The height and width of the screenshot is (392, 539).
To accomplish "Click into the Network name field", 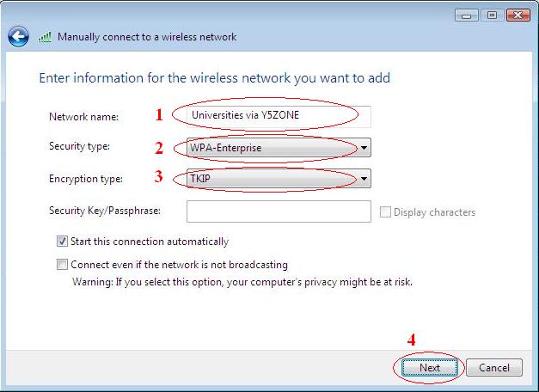I will click(278, 116).
